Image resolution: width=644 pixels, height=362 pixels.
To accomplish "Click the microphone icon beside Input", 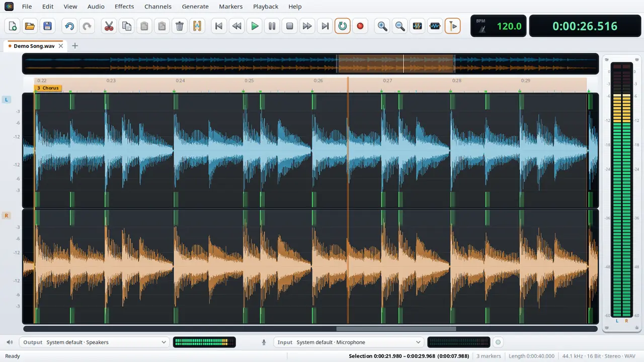I will [264, 342].
